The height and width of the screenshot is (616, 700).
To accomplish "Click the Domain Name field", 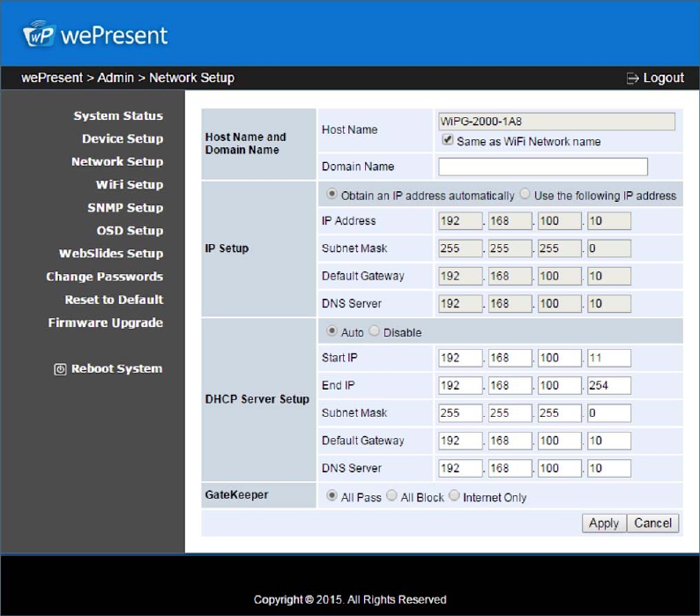I will 543,167.
